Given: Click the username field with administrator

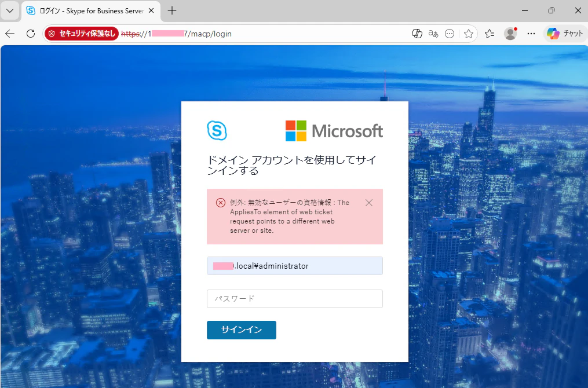Looking at the screenshot, I should tap(295, 266).
